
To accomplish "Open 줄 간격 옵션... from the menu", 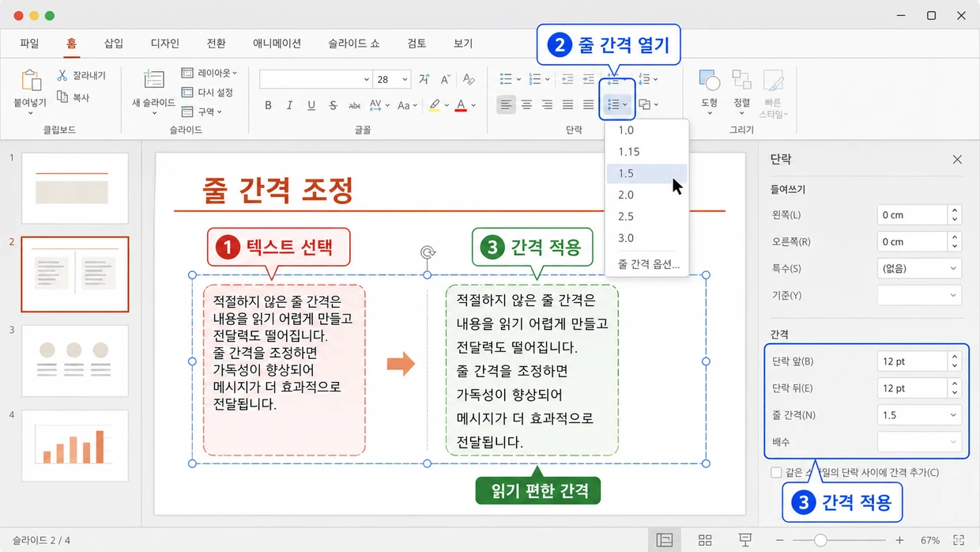I will click(648, 264).
